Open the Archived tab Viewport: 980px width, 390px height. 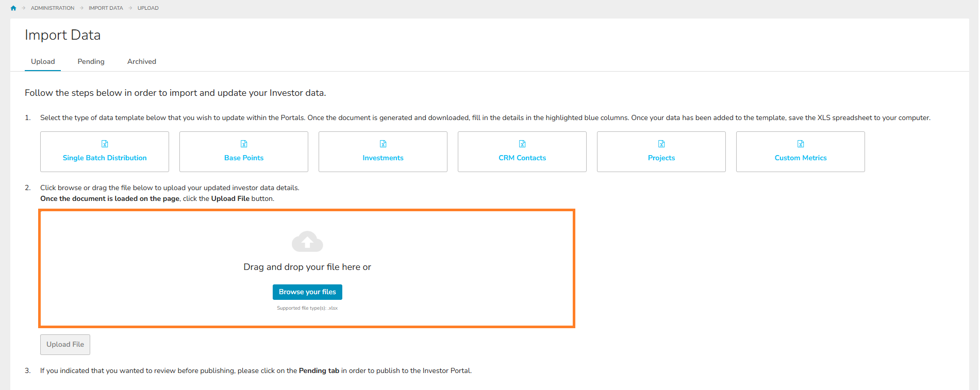pyautogui.click(x=142, y=61)
